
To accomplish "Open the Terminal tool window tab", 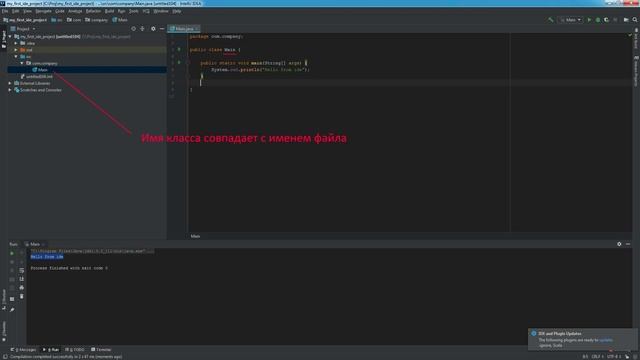I will (101, 350).
